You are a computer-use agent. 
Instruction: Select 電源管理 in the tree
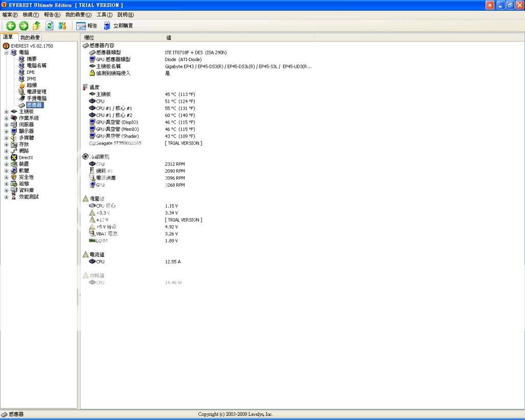click(x=36, y=92)
